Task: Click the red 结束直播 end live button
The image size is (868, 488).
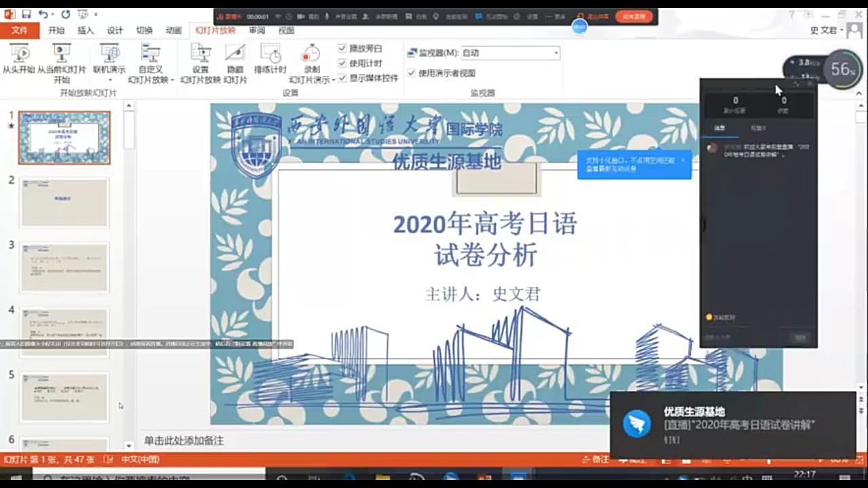Action: 634,16
